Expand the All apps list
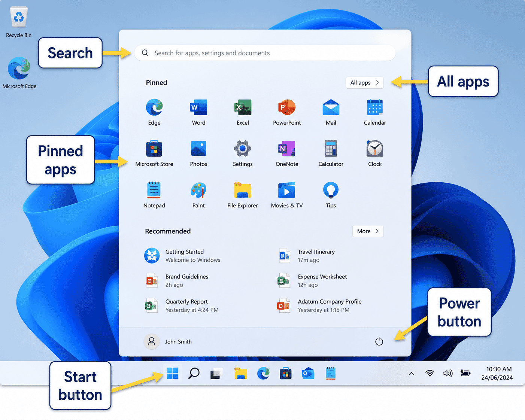The width and height of the screenshot is (525, 420). click(365, 82)
